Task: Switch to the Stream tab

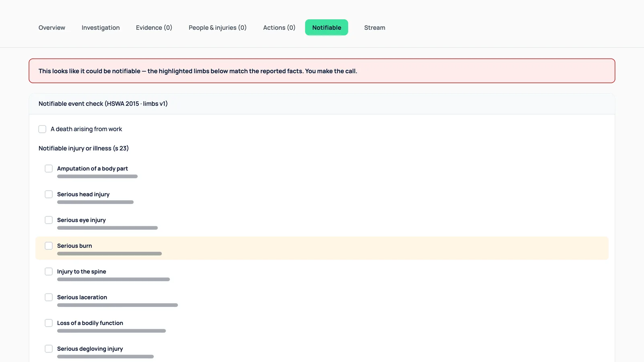Action: 374,27
